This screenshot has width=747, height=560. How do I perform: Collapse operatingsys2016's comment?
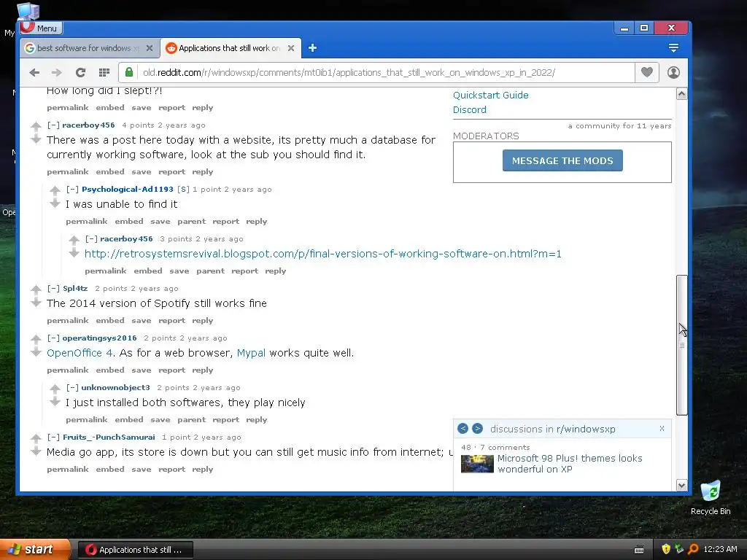(53, 338)
